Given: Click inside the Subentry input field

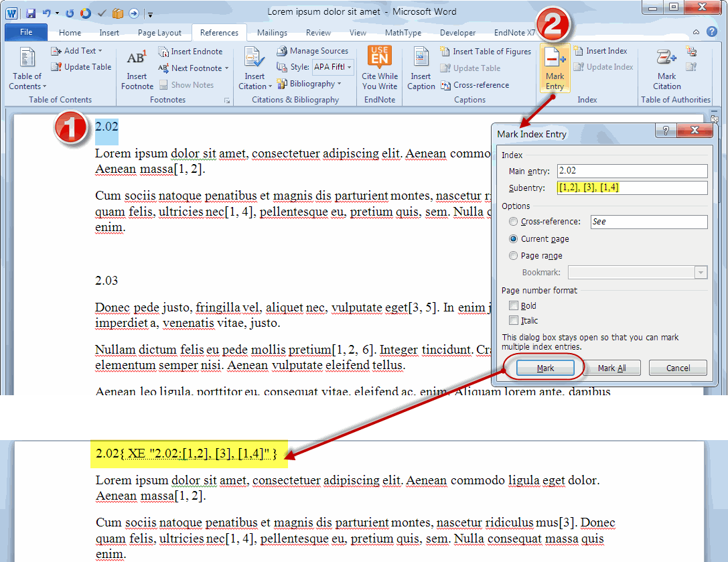Looking at the screenshot, I should (632, 188).
